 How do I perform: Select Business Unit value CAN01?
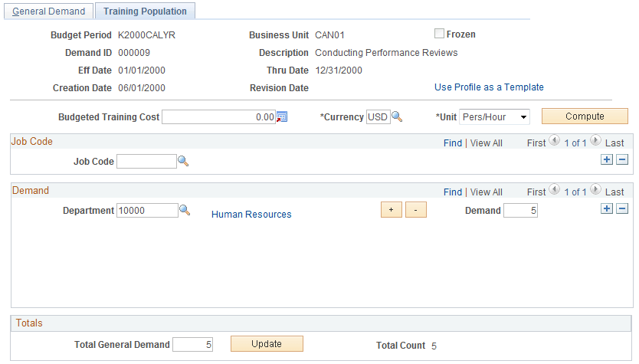[329, 35]
